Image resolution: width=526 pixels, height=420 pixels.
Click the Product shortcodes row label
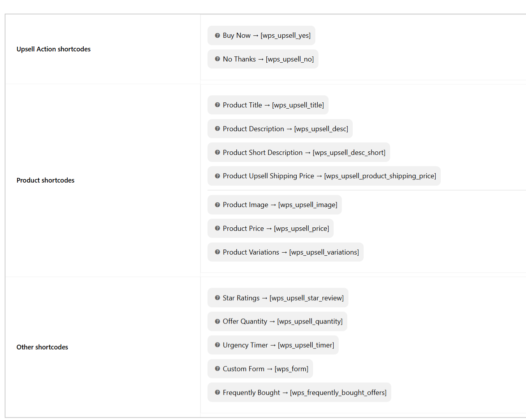coord(45,180)
